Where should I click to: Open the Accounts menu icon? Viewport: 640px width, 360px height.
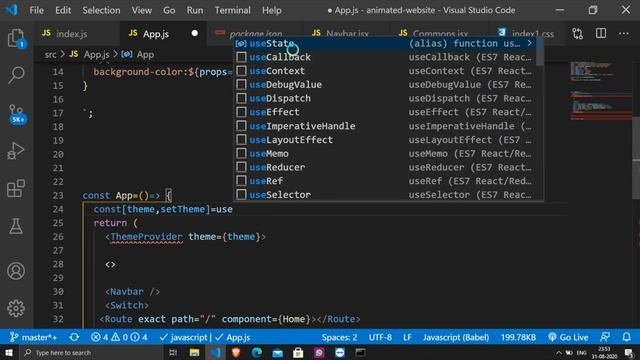point(16,271)
